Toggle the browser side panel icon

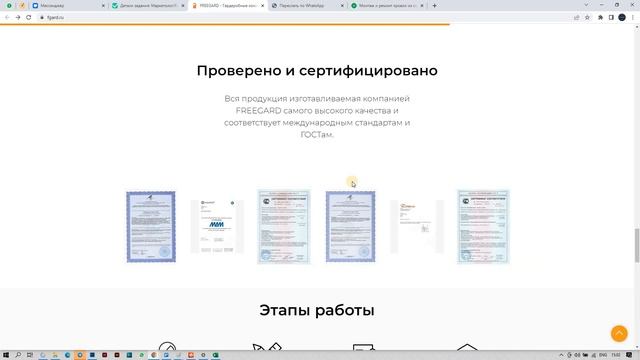click(611, 18)
